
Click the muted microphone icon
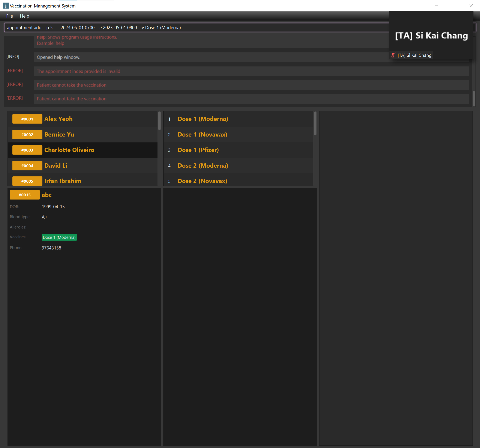pyautogui.click(x=393, y=55)
